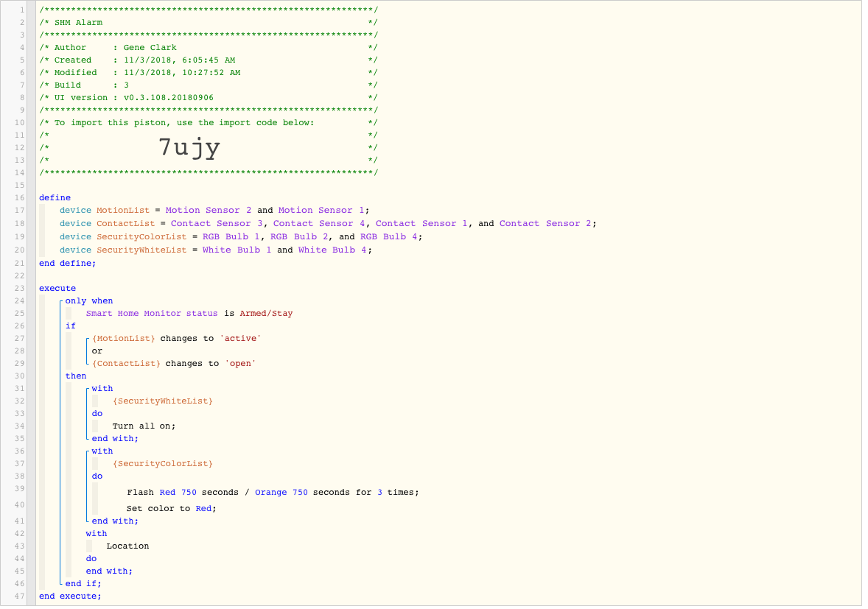Click 'Motion Sensor 2' device
The height and width of the screenshot is (609, 868).
208,211
